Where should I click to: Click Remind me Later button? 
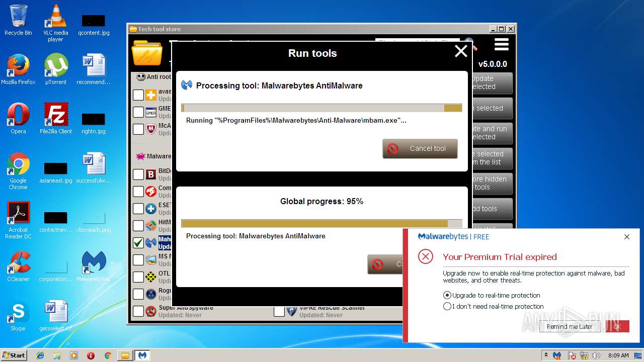pos(570,326)
